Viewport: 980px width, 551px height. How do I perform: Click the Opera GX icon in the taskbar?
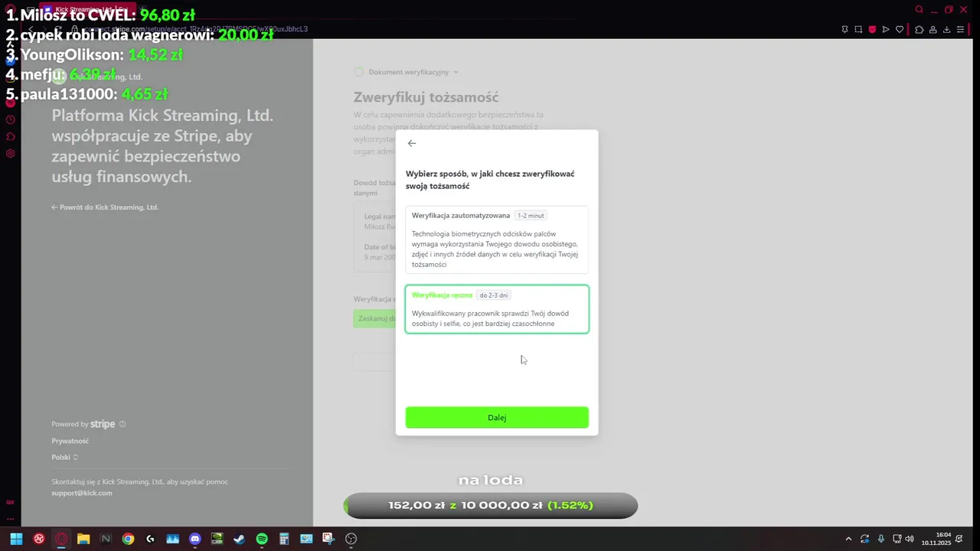click(x=61, y=539)
